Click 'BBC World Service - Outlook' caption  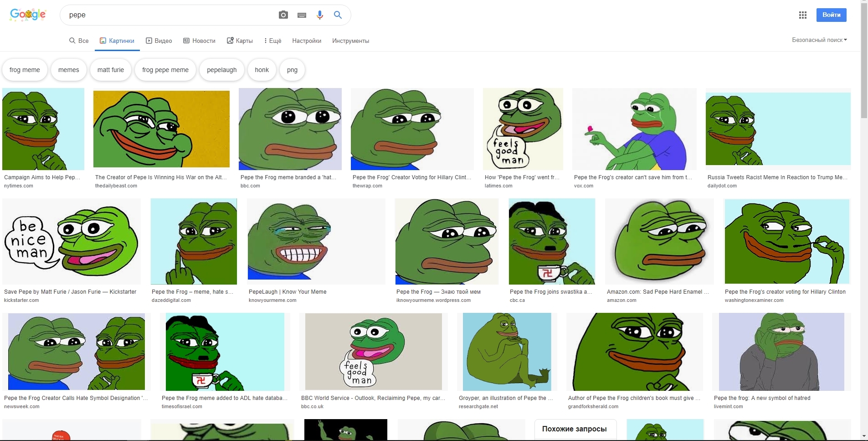(x=373, y=398)
